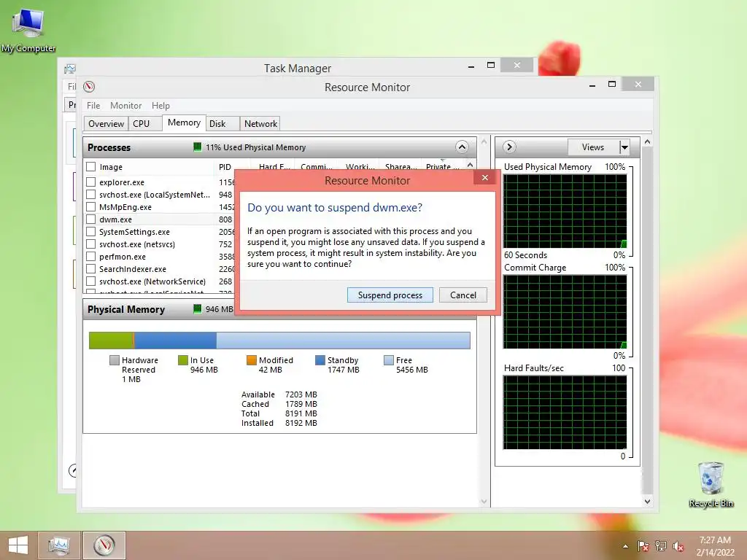Screen dimensions: 747x560
Task: Click the main pane scrollbar down arrow
Action: coord(484,501)
